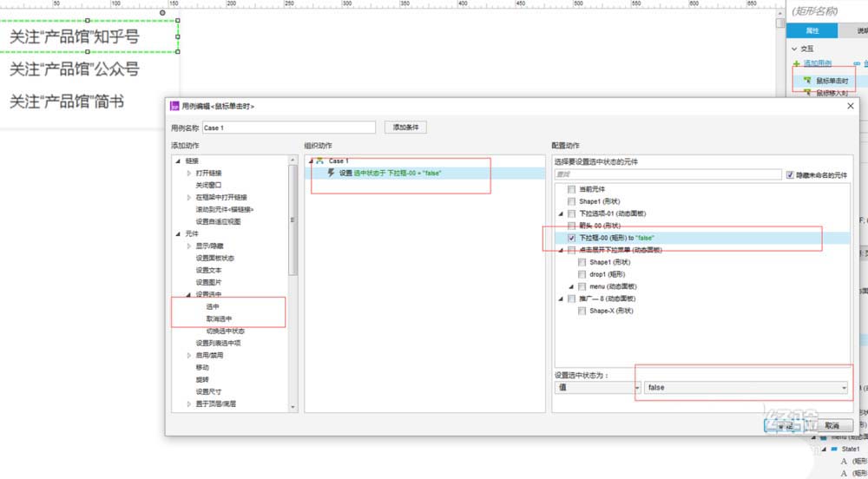This screenshot has height=479, width=868.
Task: Check the drop1 (矩形) checkbox
Action: point(582,274)
